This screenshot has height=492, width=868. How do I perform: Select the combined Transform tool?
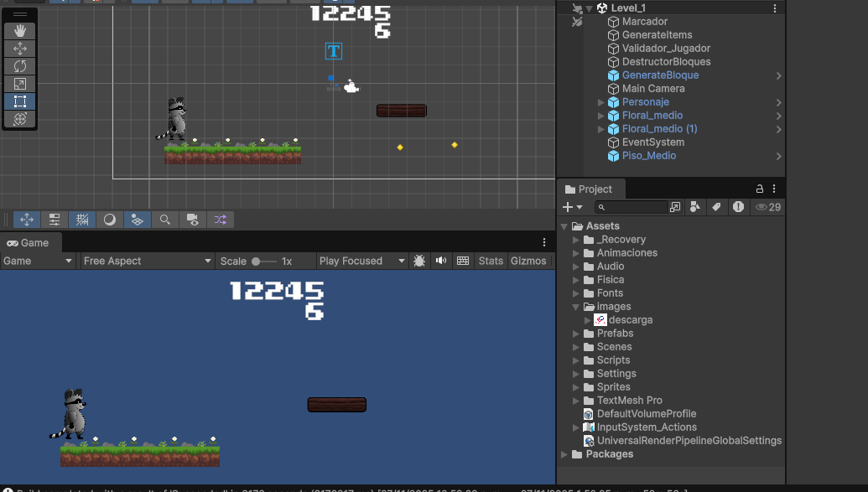point(20,119)
